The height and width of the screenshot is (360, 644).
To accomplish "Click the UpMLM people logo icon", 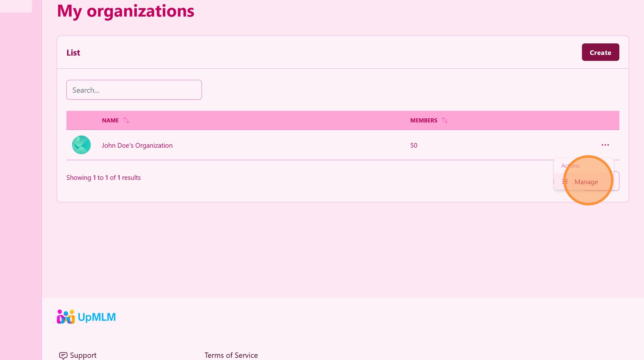I will click(65, 317).
